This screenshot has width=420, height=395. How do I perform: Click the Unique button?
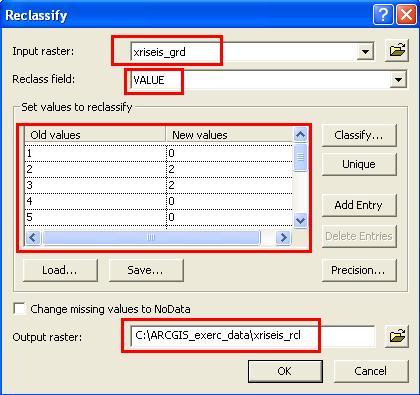(x=359, y=164)
